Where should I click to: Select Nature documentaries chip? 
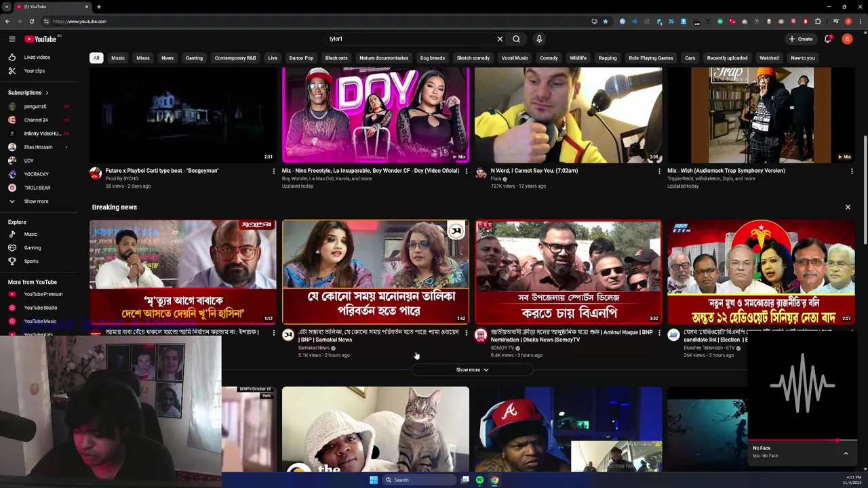(384, 58)
